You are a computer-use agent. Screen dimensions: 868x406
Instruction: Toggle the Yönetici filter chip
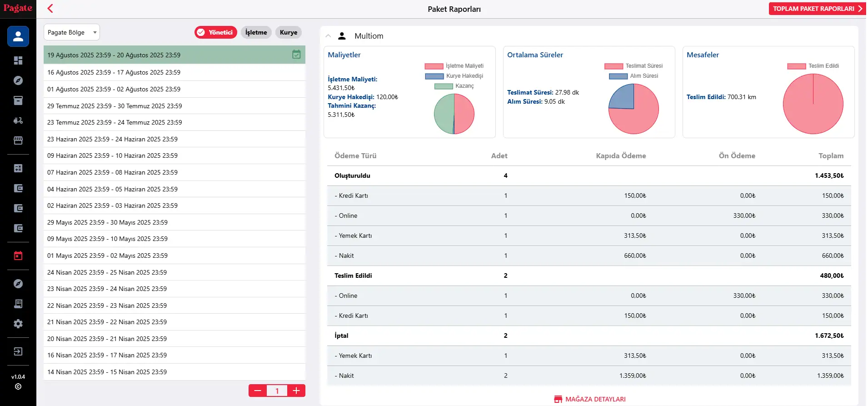[x=216, y=32]
